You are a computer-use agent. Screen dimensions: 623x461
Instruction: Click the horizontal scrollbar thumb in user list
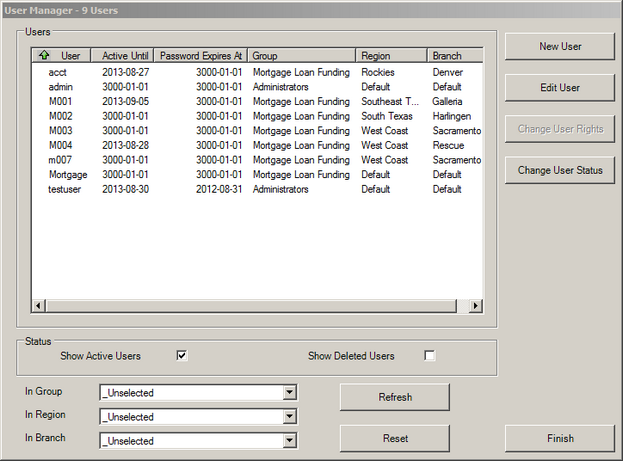pyautogui.click(x=251, y=306)
